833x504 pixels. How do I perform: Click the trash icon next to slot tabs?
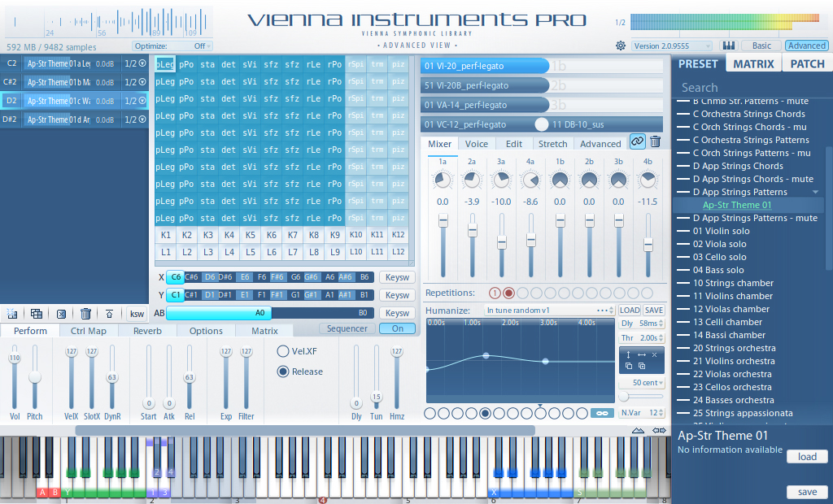[x=655, y=141]
